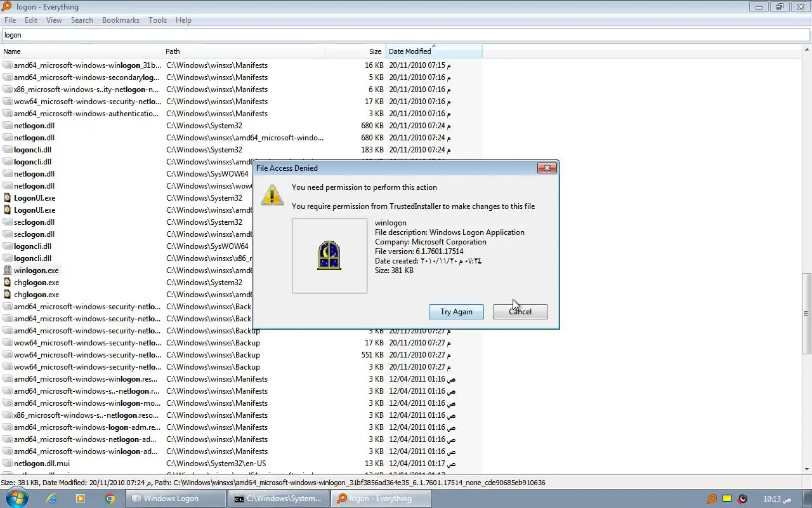The height and width of the screenshot is (508, 812).
Task: Open the Tools menu
Action: tap(157, 20)
